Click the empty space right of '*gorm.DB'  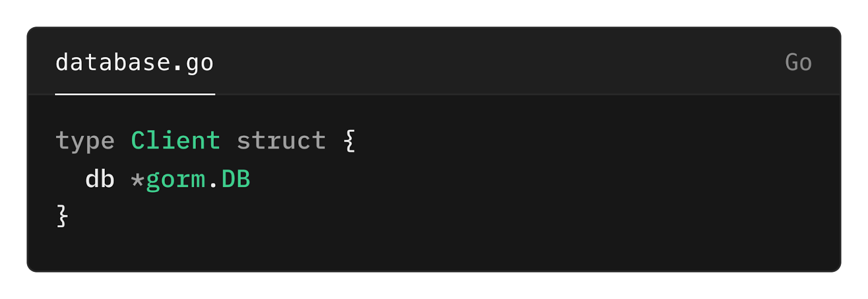point(542,179)
